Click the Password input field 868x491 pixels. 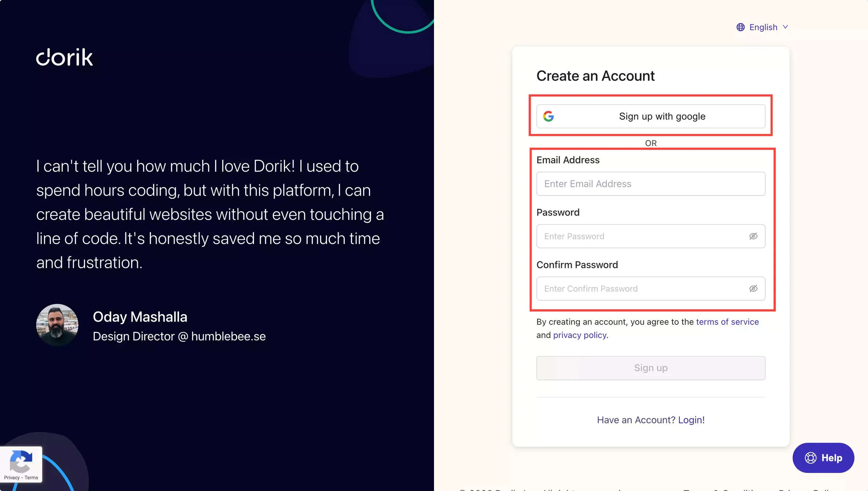pos(650,236)
